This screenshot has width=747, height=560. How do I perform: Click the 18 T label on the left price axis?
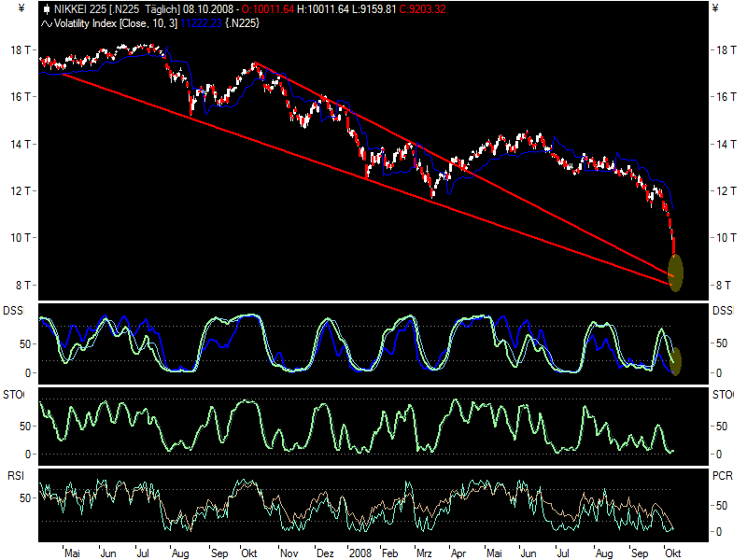pyautogui.click(x=20, y=50)
